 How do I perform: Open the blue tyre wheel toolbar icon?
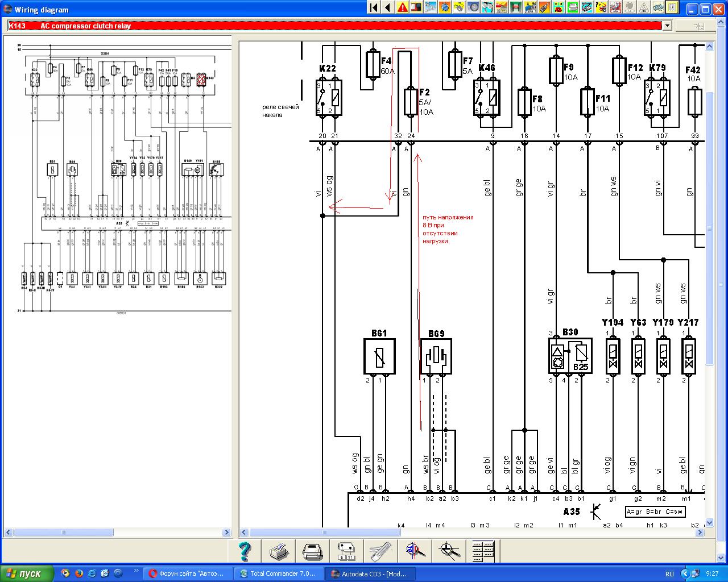coord(473,7)
